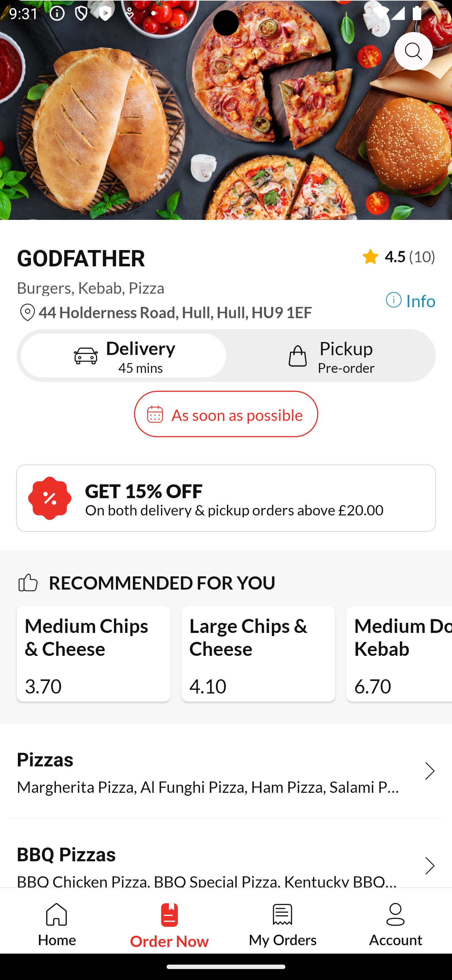Viewport: 452px width, 980px height.
Task: Expand the Pizzas category chevron
Action: pyautogui.click(x=430, y=771)
